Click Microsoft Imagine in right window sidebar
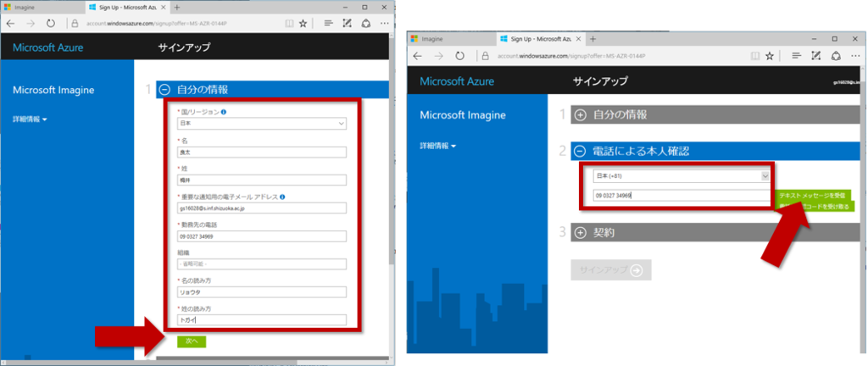Image resolution: width=868 pixels, height=366 pixels. (x=463, y=115)
